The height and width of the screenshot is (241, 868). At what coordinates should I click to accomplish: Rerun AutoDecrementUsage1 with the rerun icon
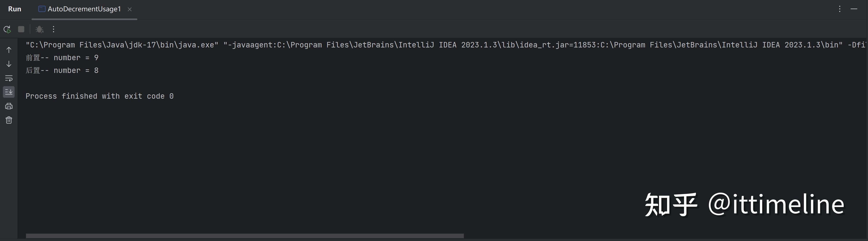[x=7, y=29]
